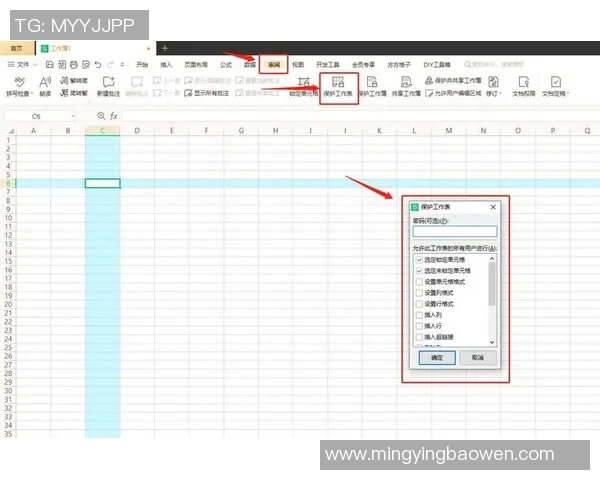Image resolution: width=600 pixels, height=480 pixels.
Task: Click the 锁定单元格 (Lock Cell) icon
Action: click(x=303, y=83)
